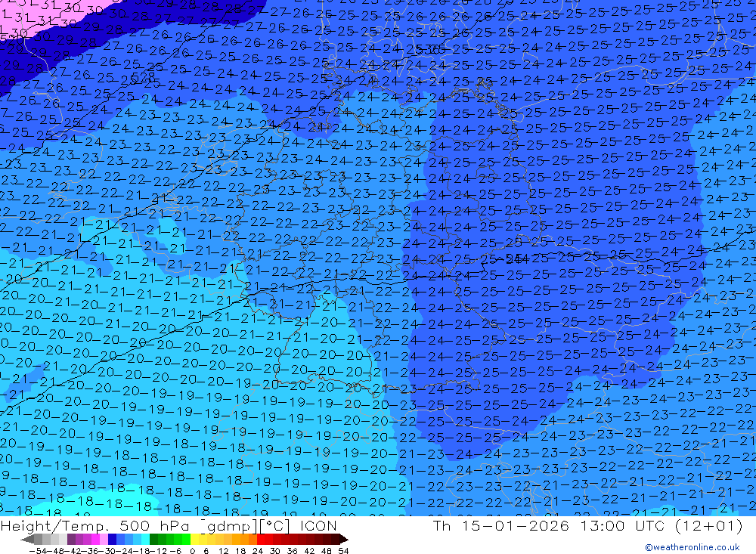The height and width of the screenshot is (554, 756).
Task: Choose the dark purple legend swatch at -42
Action: tap(71, 540)
